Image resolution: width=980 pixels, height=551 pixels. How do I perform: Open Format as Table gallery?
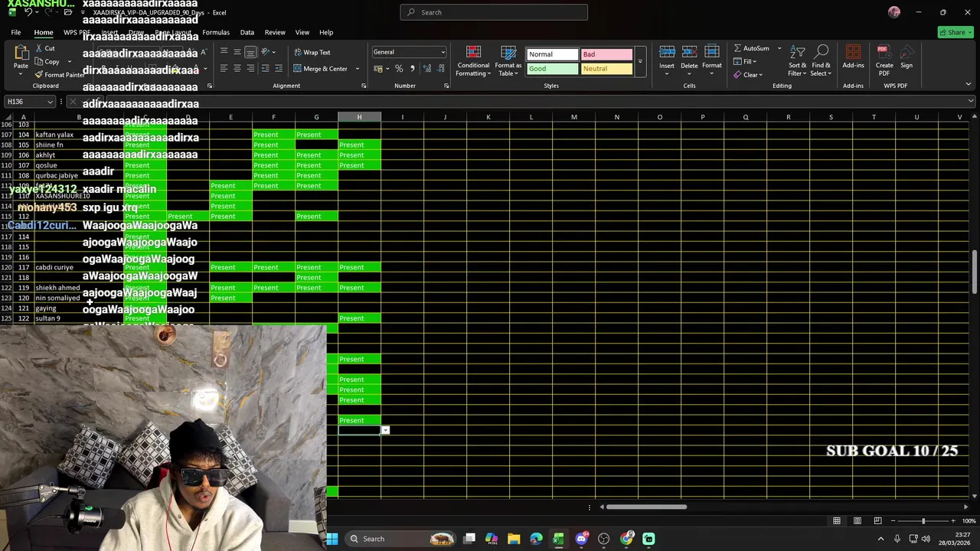click(x=508, y=61)
